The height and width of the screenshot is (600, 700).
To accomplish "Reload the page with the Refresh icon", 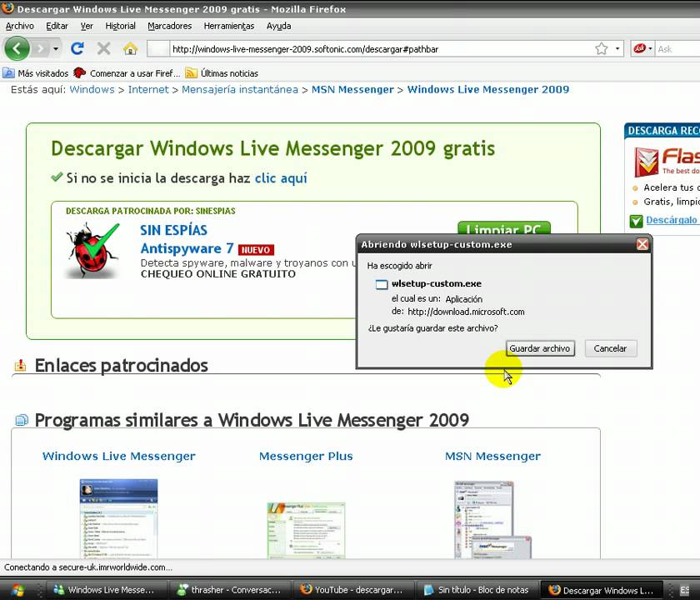I will pos(77,48).
